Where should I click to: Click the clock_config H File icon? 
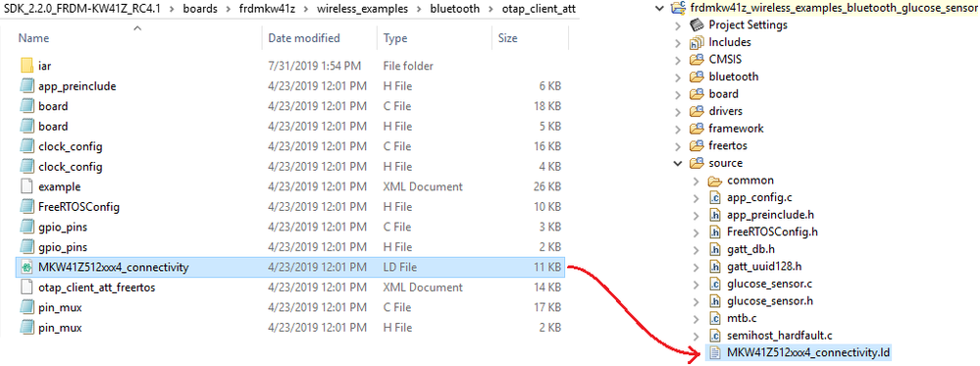[x=26, y=167]
